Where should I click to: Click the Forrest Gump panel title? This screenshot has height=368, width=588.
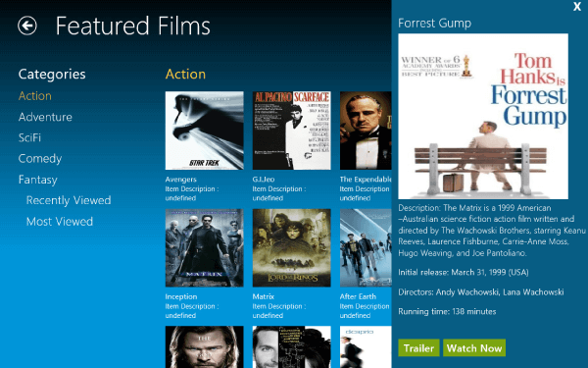pos(434,24)
